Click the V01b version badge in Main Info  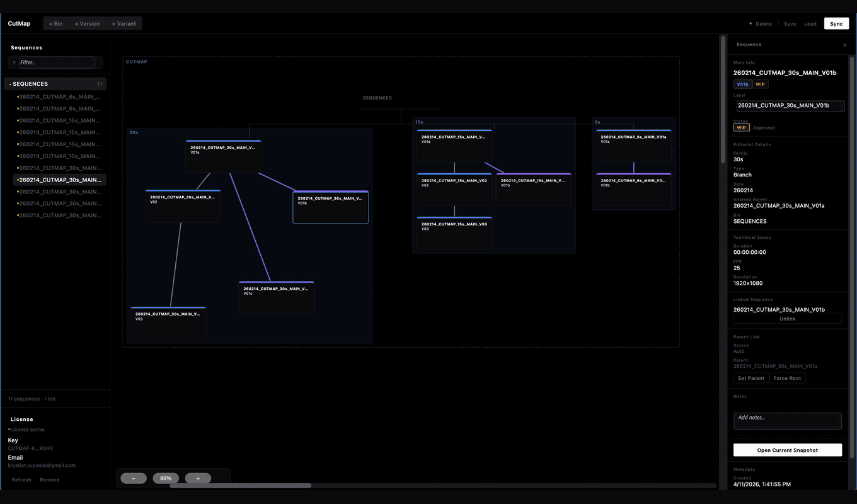742,84
